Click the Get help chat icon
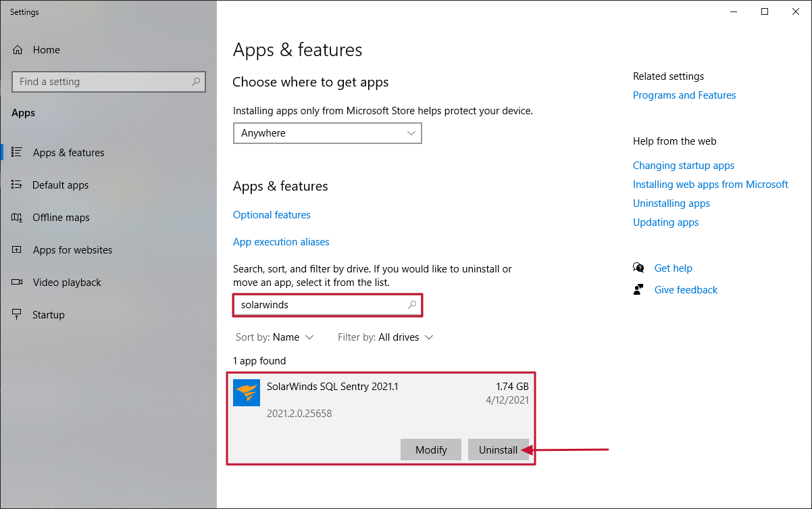Screen dimensions: 812x509 [638, 268]
